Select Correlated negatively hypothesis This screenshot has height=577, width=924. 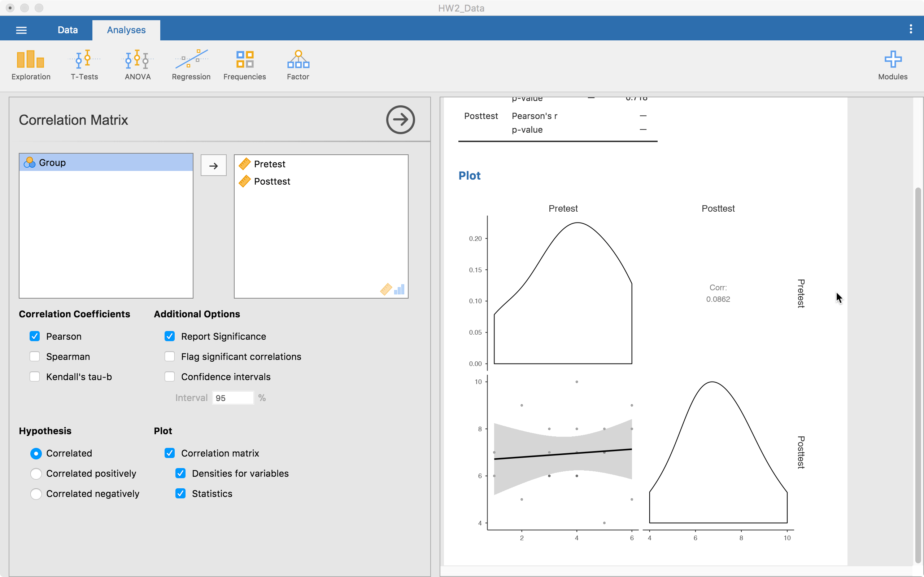tap(36, 493)
